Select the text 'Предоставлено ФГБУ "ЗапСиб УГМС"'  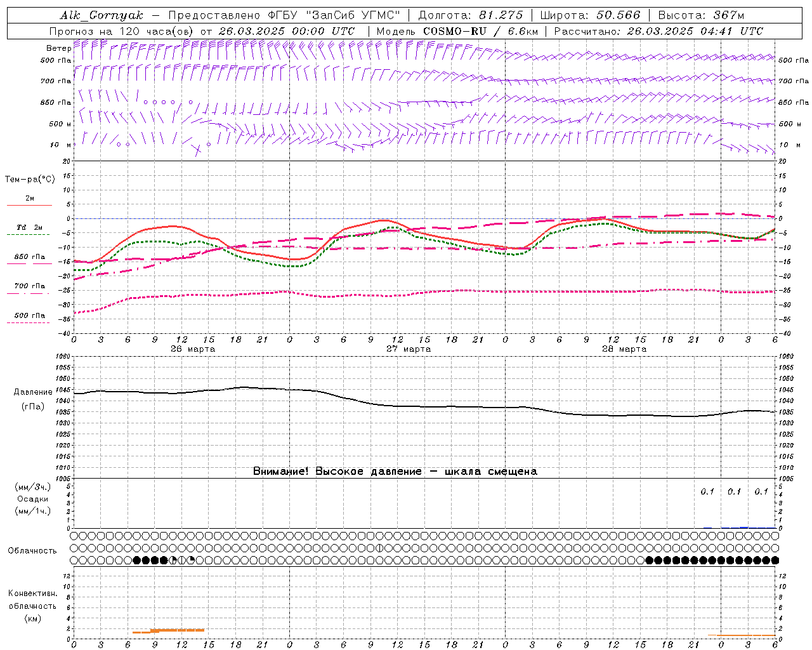tap(284, 15)
